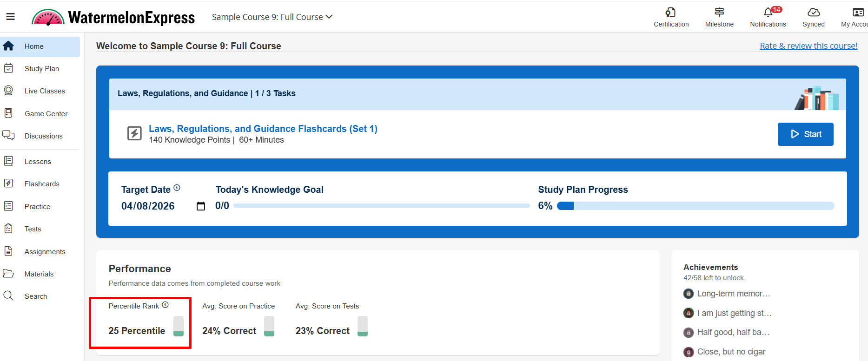Click the Study Plan Progress bar
Viewport: 868px width, 361px height.
695,206
